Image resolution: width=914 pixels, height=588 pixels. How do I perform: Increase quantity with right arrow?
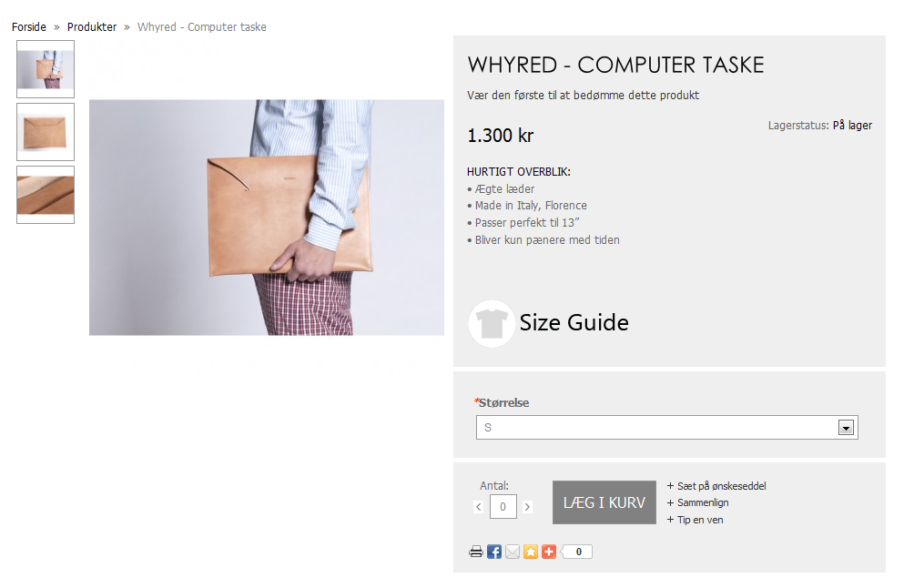(527, 506)
